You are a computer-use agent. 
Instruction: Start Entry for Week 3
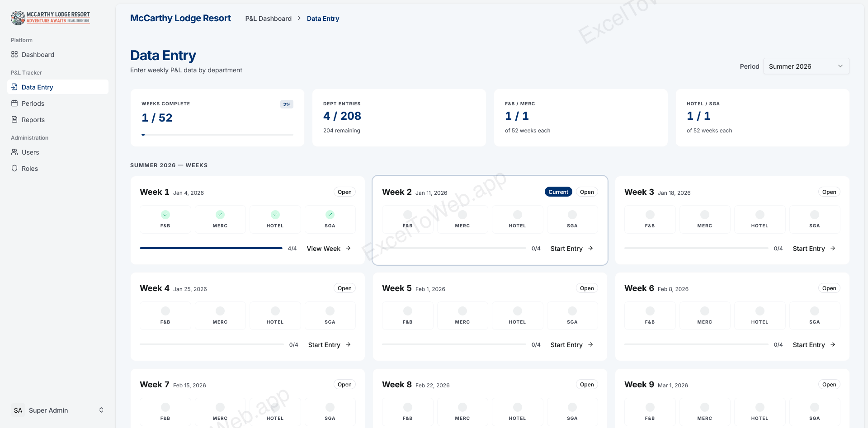point(809,248)
